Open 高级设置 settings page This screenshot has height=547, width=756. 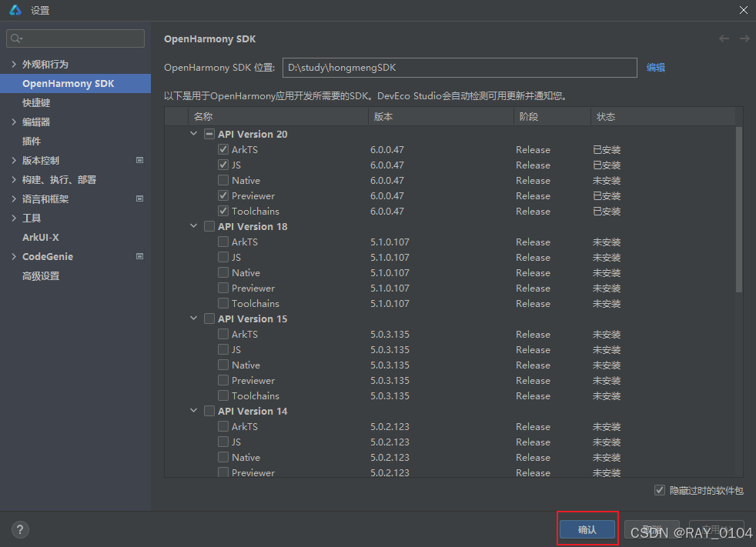[x=41, y=276]
